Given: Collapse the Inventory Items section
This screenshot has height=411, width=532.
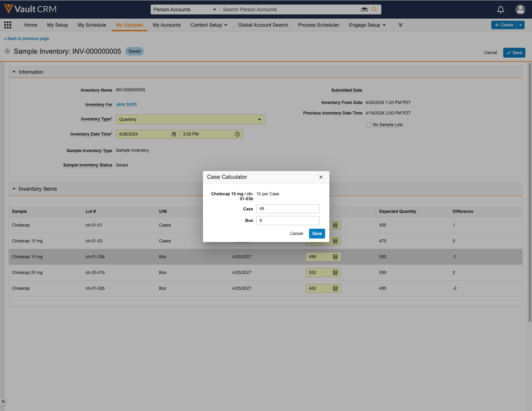Looking at the screenshot, I should point(14,189).
